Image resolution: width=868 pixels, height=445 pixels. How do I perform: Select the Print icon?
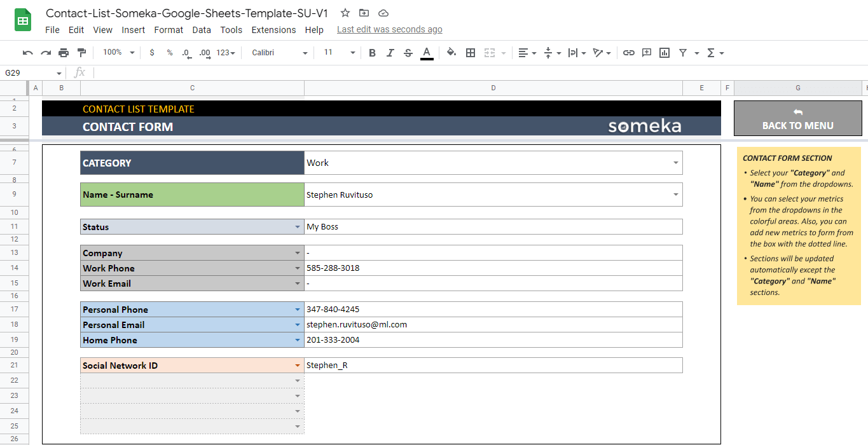pos(63,53)
